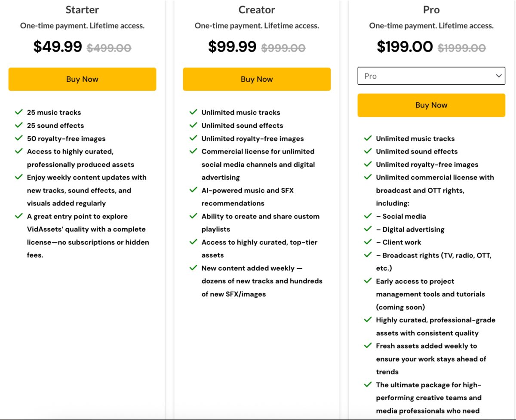This screenshot has height=420, width=516.
Task: Click the dropdown chevron arrow in Pro selector
Action: [499, 76]
